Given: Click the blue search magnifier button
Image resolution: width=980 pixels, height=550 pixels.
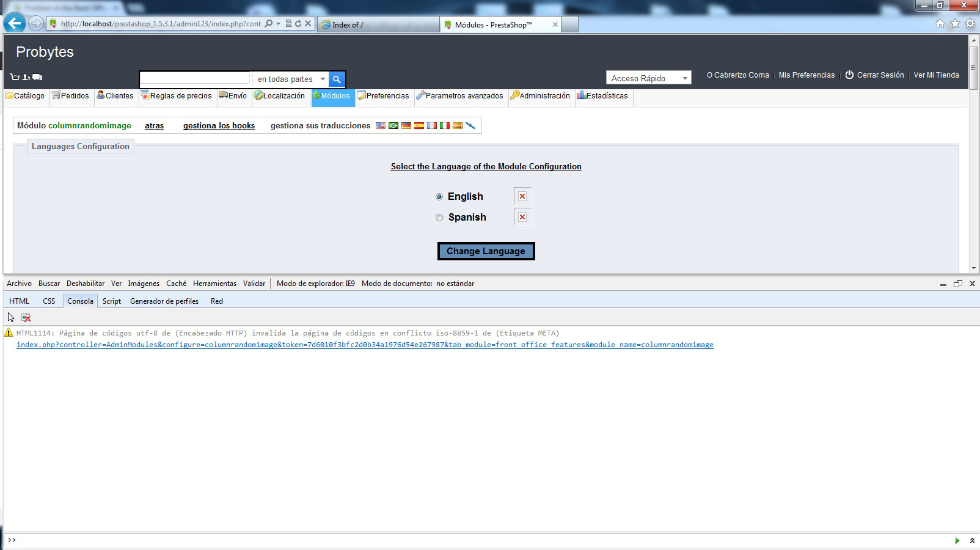Looking at the screenshot, I should 337,79.
